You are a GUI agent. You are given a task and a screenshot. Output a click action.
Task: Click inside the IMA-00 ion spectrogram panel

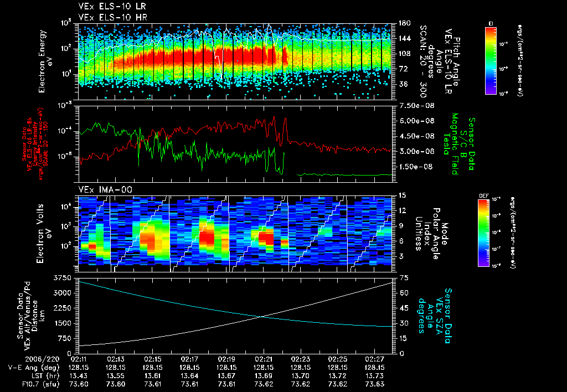235,234
